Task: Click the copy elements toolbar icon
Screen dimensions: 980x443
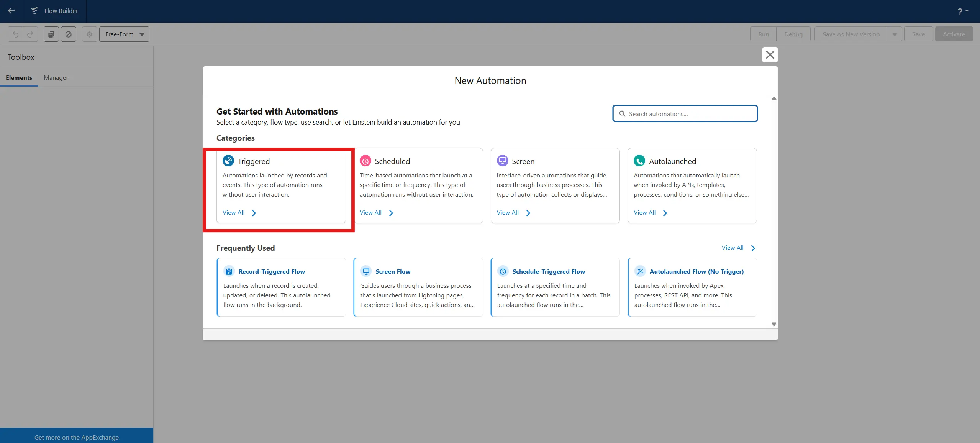Action: (51, 34)
